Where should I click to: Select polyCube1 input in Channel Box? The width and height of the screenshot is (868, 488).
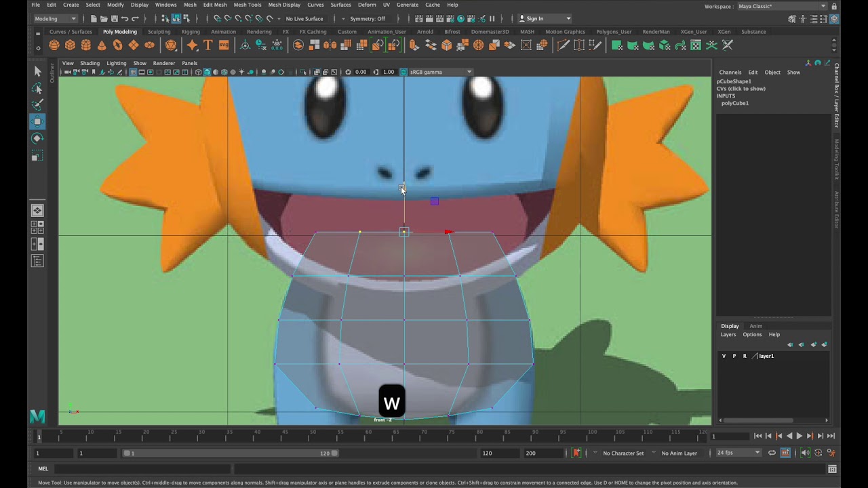coord(735,103)
